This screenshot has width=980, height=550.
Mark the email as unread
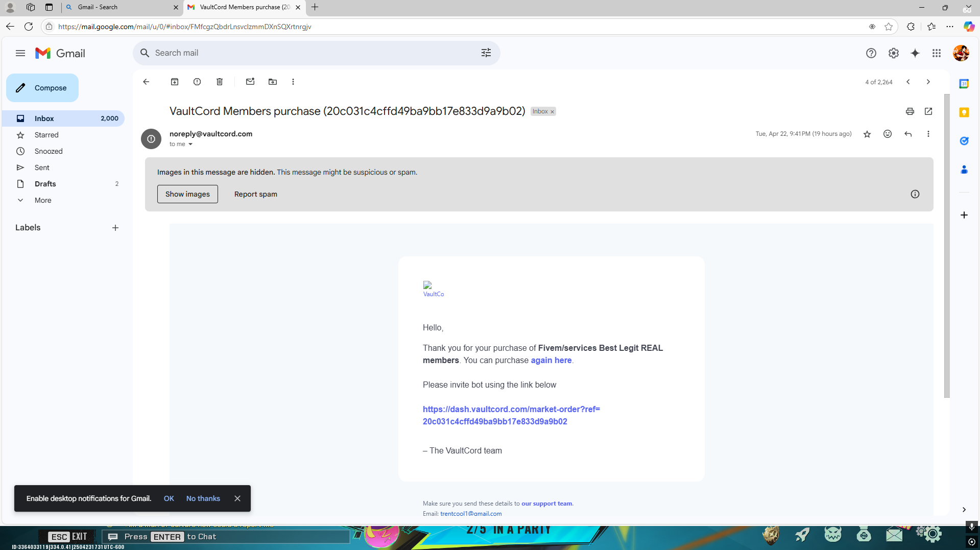[x=250, y=82]
